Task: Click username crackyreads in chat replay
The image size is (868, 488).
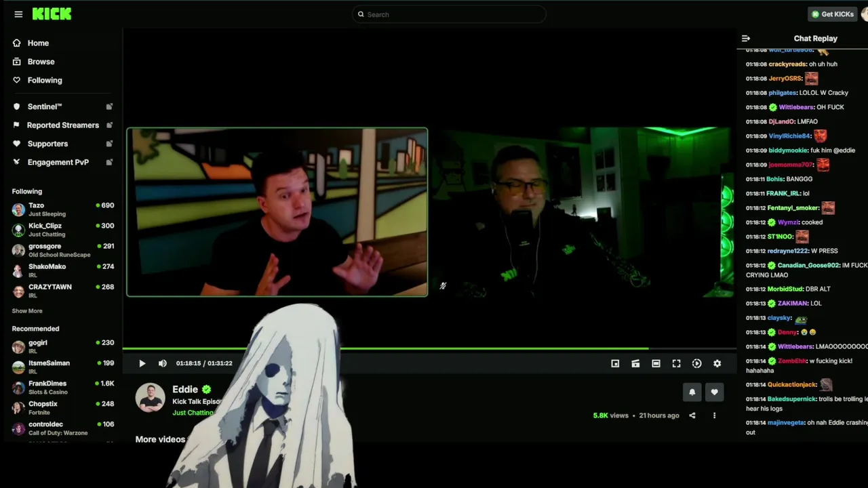Action: [787, 64]
